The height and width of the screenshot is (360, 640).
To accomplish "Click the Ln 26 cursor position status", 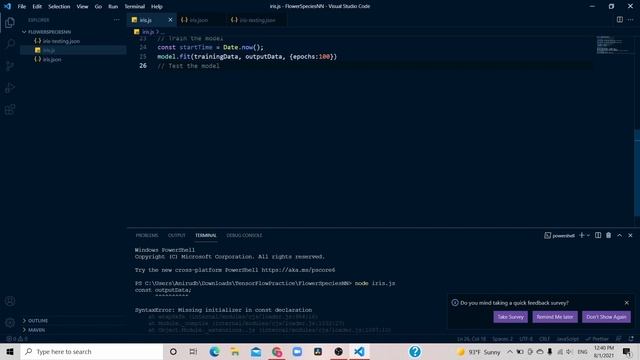I will point(471,339).
